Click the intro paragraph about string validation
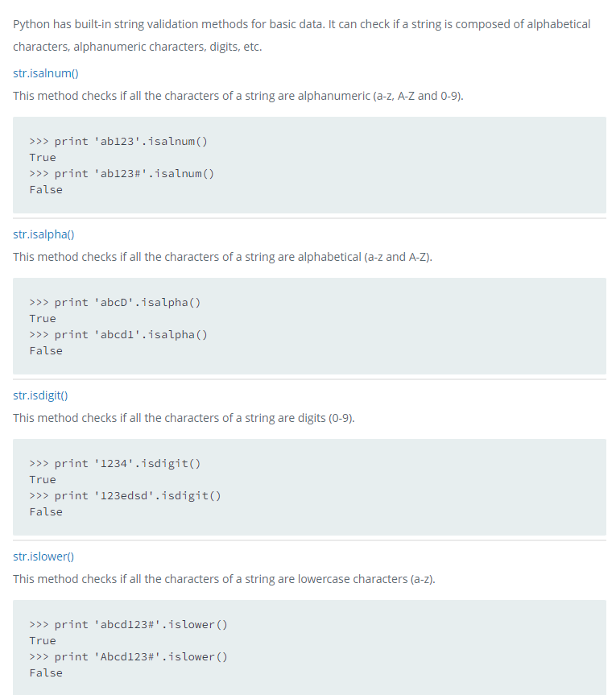The width and height of the screenshot is (616, 695). pos(301,35)
